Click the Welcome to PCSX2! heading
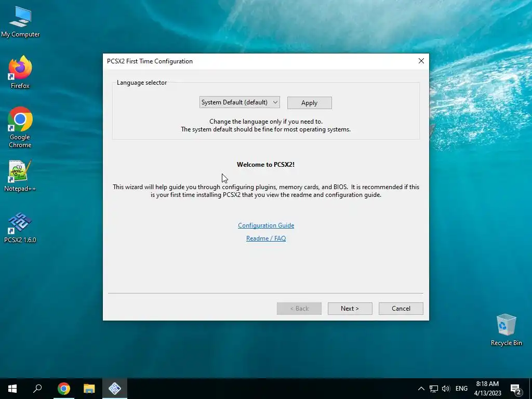 tap(265, 165)
